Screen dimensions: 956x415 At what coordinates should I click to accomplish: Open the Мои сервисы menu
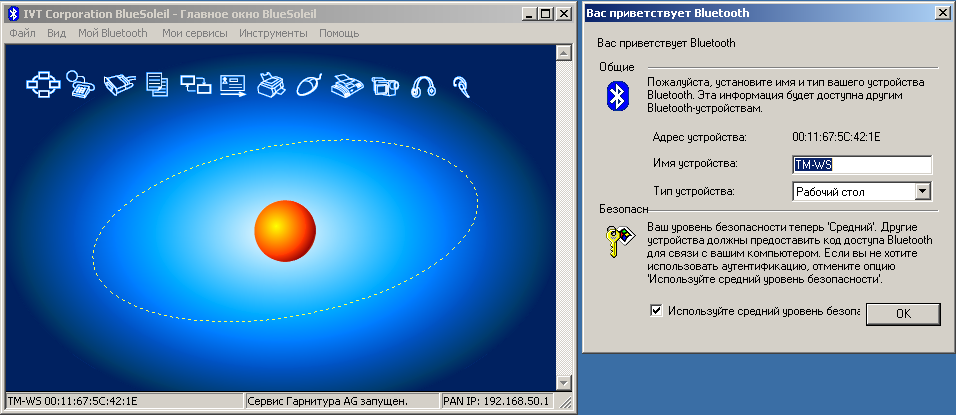pyautogui.click(x=194, y=33)
